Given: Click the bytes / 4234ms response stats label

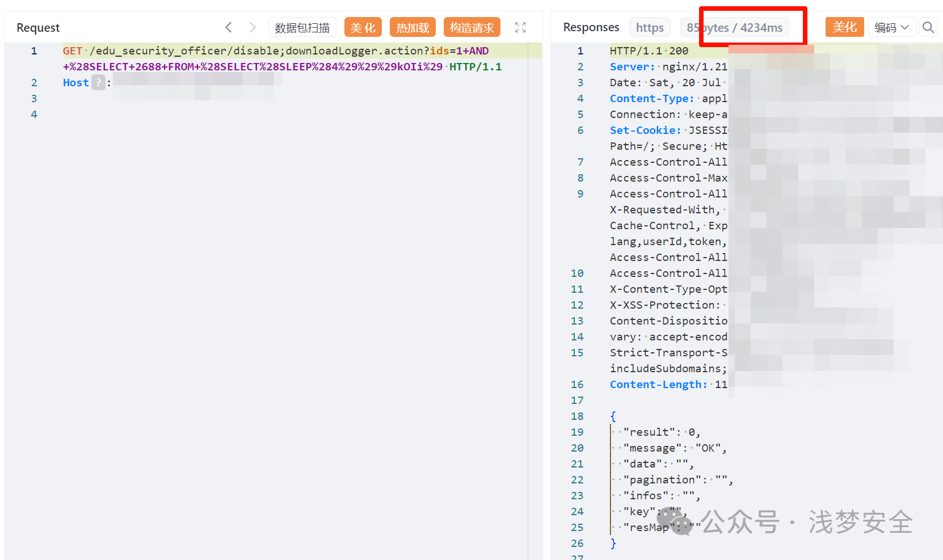Looking at the screenshot, I should coord(735,27).
